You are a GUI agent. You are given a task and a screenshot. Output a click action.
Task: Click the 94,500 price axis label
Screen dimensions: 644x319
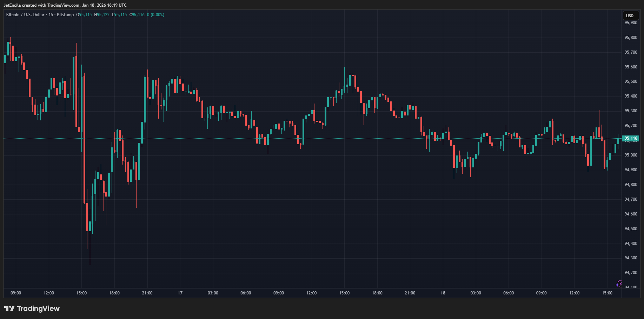631,229
